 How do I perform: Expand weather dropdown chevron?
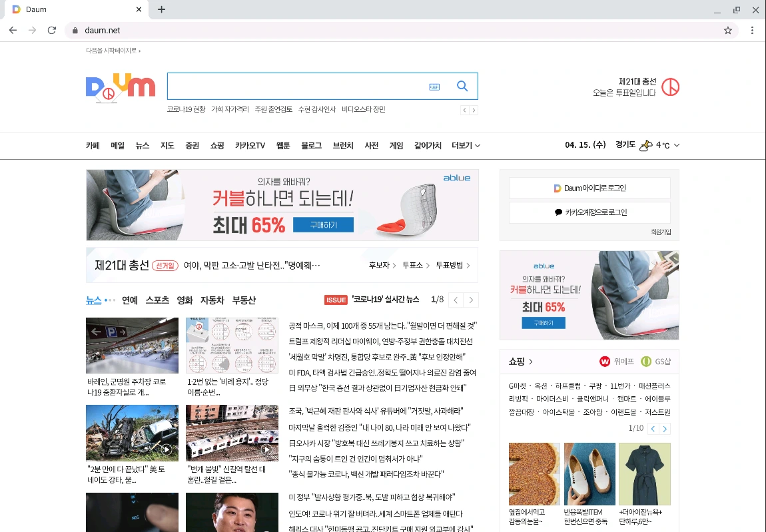677,145
